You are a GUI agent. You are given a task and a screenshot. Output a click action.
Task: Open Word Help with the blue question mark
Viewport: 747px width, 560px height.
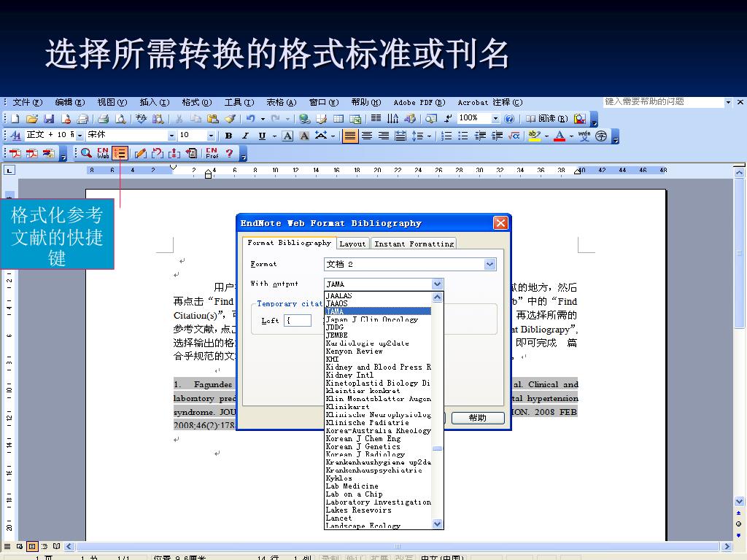[x=509, y=119]
